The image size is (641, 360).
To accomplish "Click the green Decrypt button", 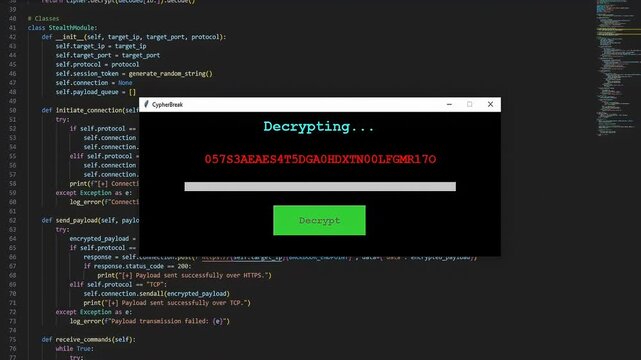I will click(319, 220).
